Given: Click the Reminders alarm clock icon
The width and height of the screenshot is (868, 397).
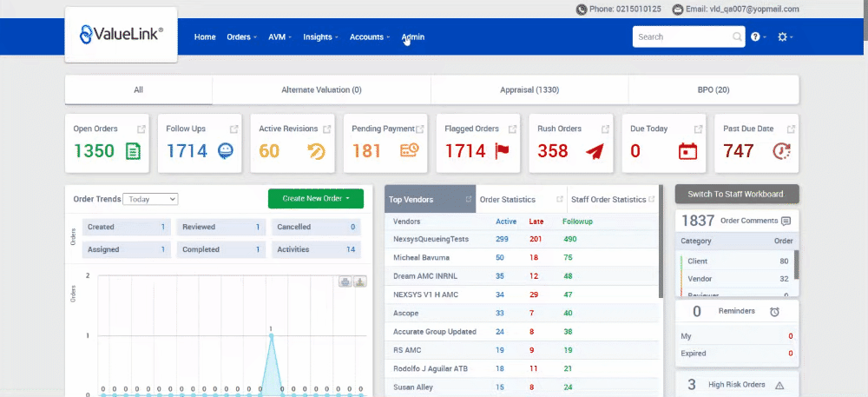Looking at the screenshot, I should [774, 312].
